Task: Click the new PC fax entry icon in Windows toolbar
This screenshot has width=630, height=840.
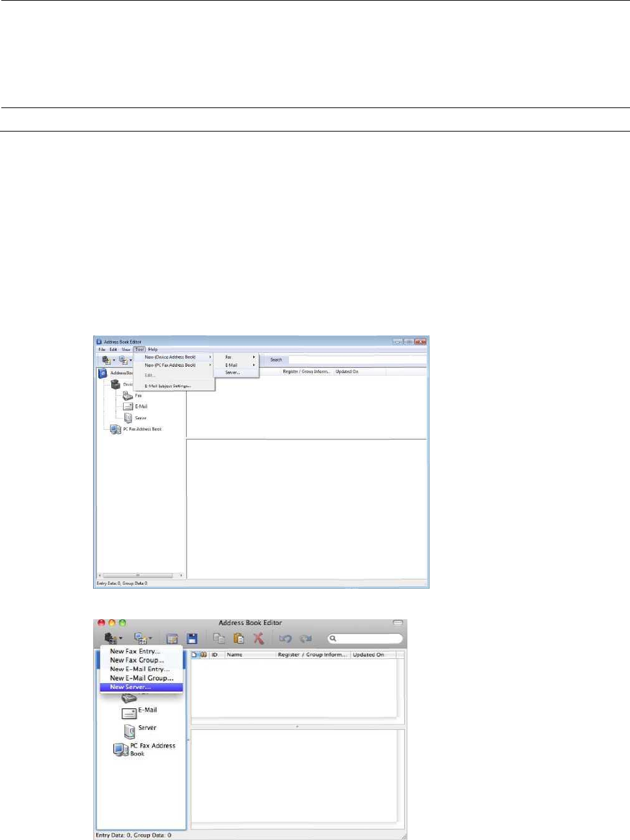Action: (123, 360)
